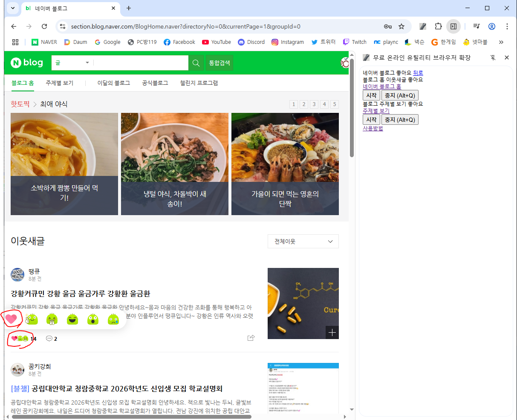This screenshot has width=517, height=420.
Task: Click the blog search input field
Action: [141, 63]
